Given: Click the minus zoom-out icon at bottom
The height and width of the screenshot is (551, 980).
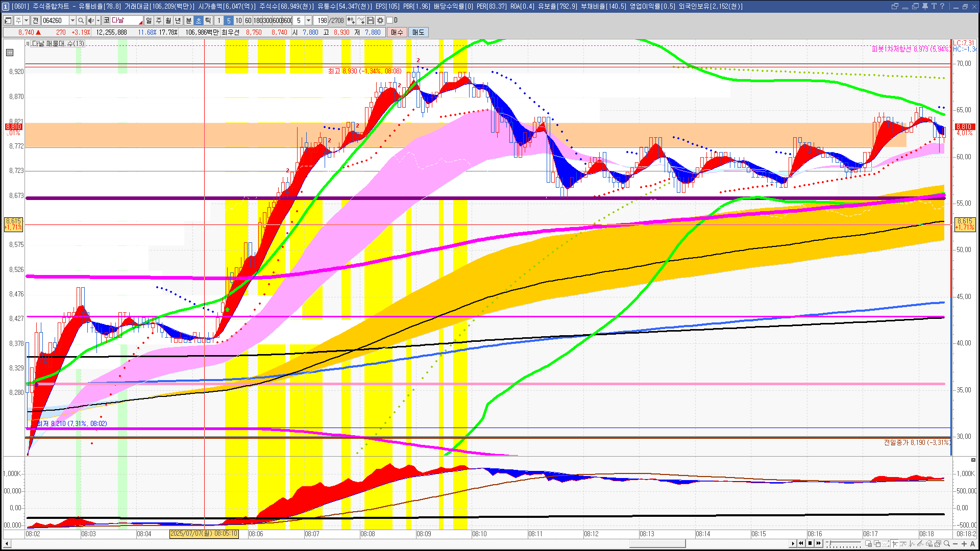Looking at the screenshot, I should [955, 544].
